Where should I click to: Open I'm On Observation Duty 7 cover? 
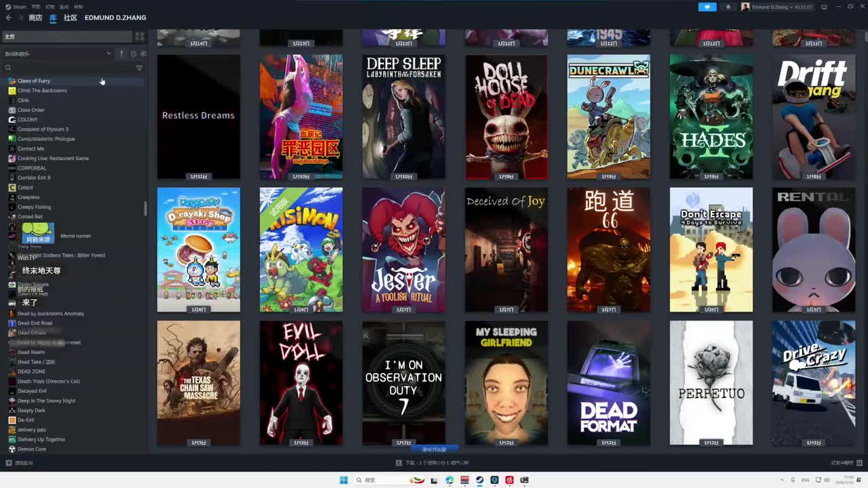coord(403,383)
